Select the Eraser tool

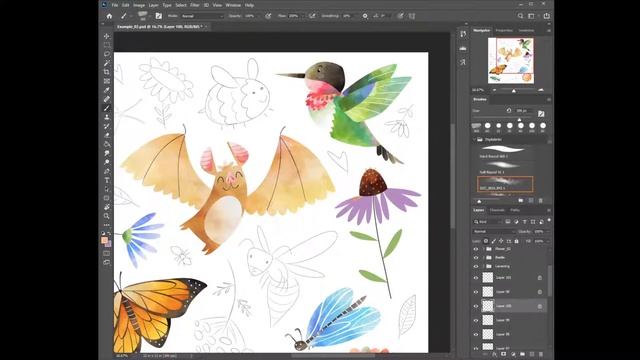pyautogui.click(x=107, y=135)
